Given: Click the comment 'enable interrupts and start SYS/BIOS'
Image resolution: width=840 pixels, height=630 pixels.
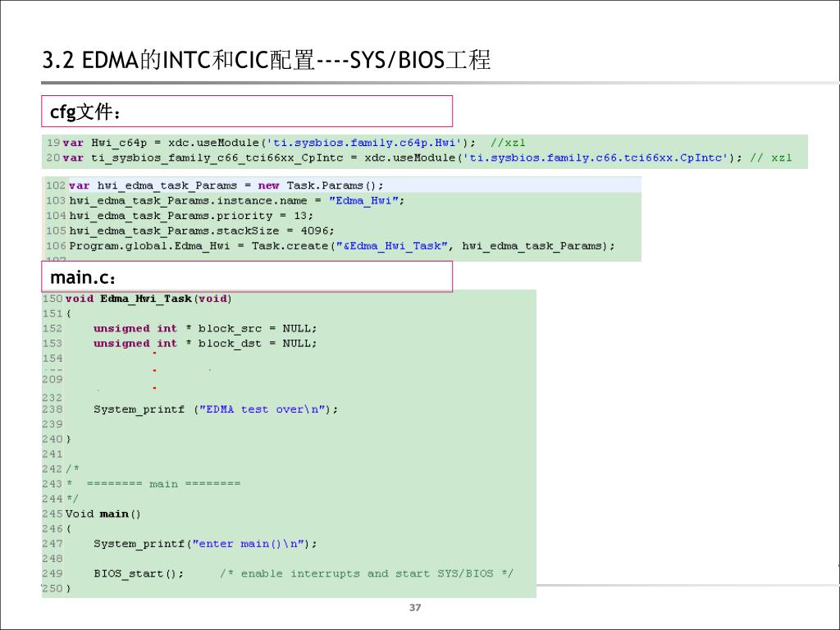Looking at the screenshot, I should [x=367, y=573].
